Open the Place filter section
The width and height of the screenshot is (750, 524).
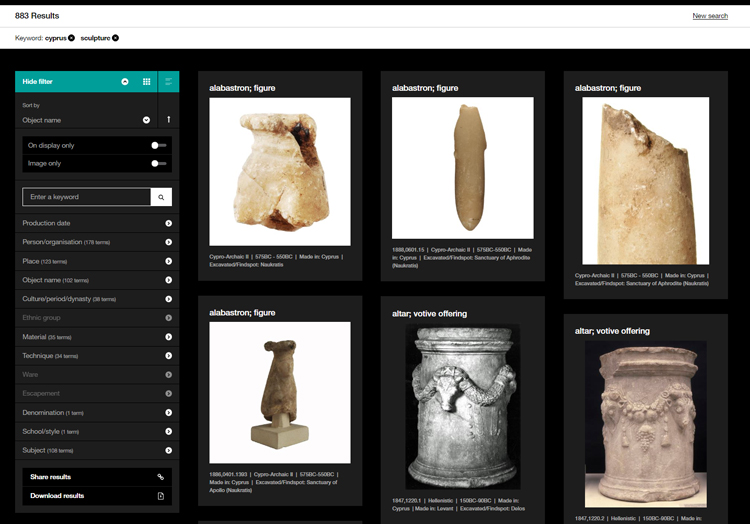pyautogui.click(x=97, y=261)
